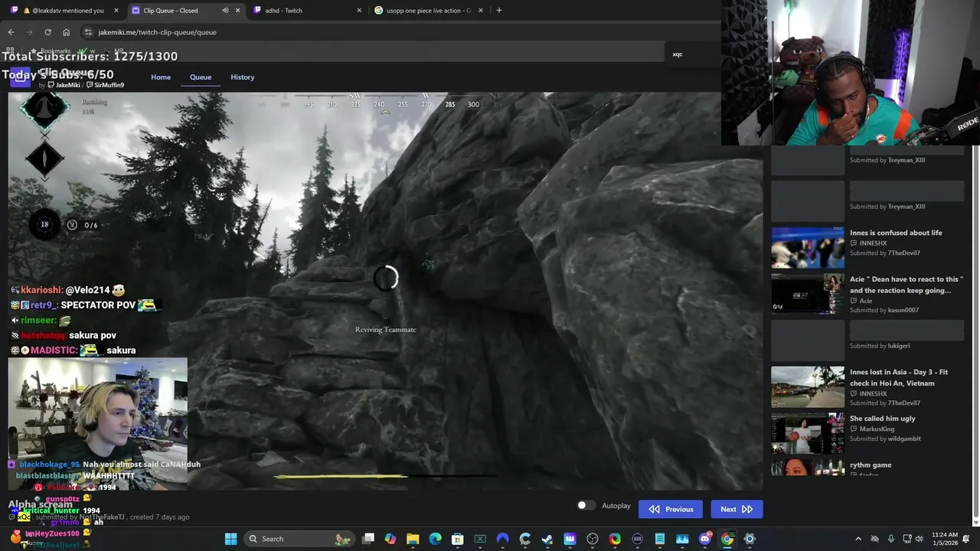The height and width of the screenshot is (551, 980).
Task: Open Discord from the taskbar
Action: point(705,539)
